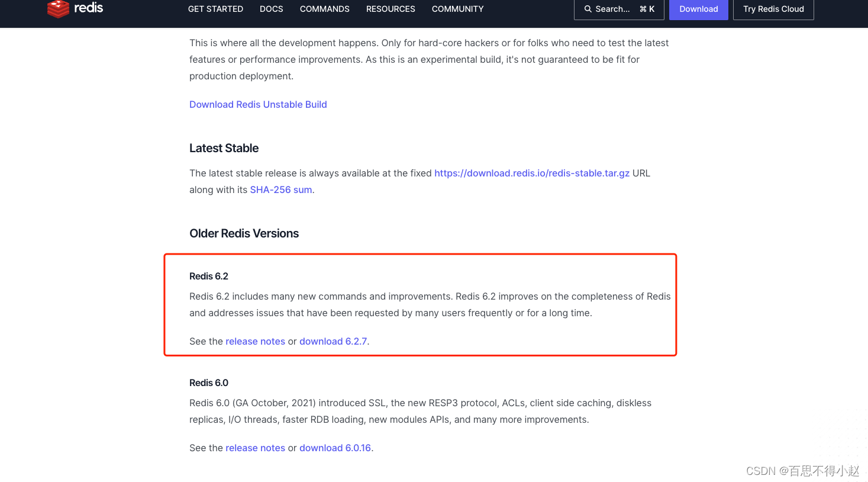This screenshot has width=868, height=482.
Task: Click the blue Download button
Action: pos(699,9)
